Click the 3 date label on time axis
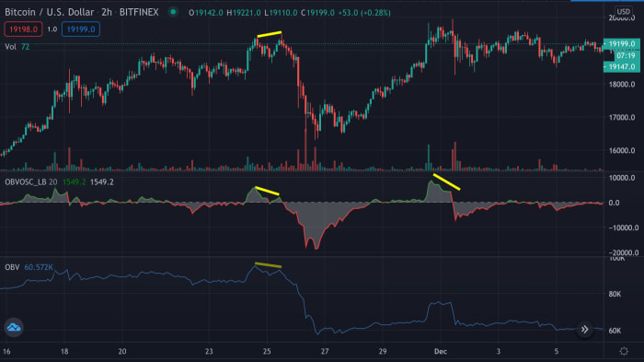The height and width of the screenshot is (362, 644). (x=499, y=351)
